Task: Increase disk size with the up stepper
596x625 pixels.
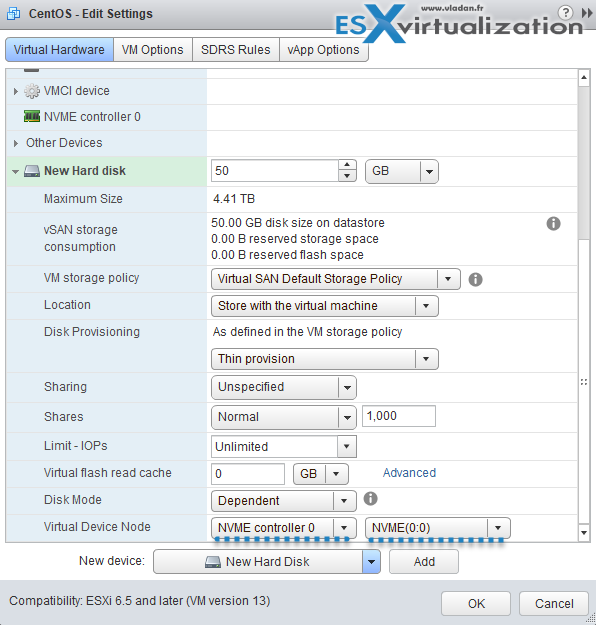Action: [347, 165]
